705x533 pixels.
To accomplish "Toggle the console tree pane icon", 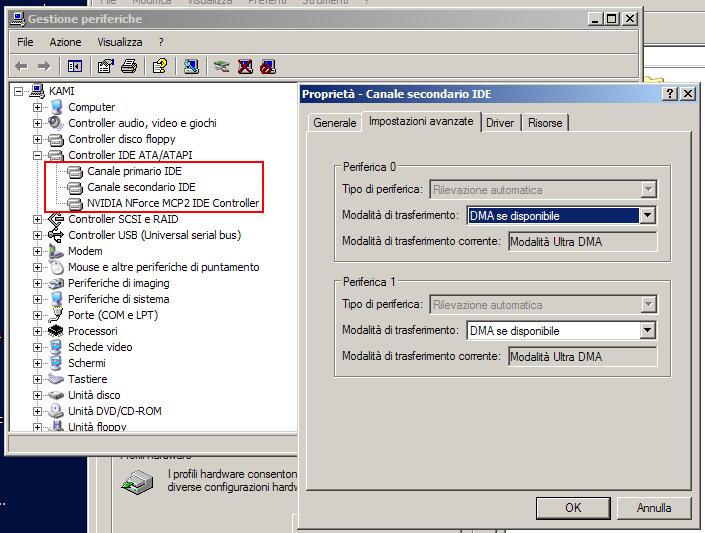I will (75, 67).
